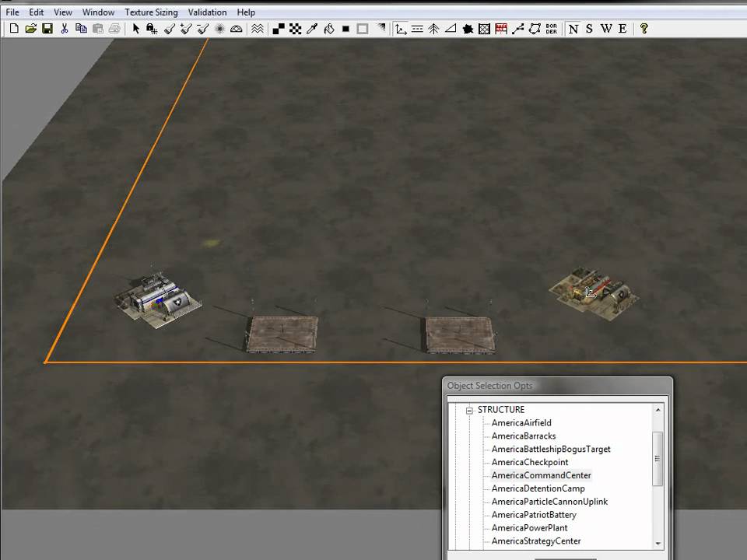Select the Add height brush tool
Viewport: 747px width, 560px height.
[x=186, y=29]
